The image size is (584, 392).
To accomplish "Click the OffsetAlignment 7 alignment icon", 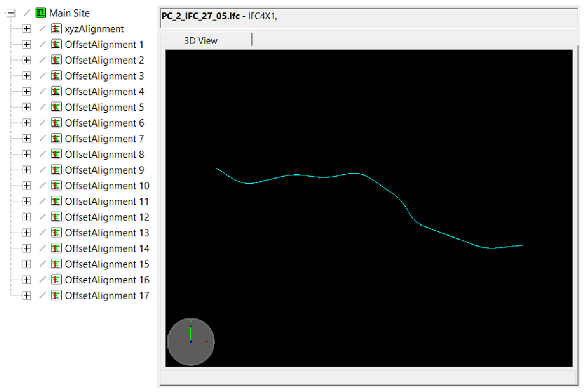I will tap(56, 138).
